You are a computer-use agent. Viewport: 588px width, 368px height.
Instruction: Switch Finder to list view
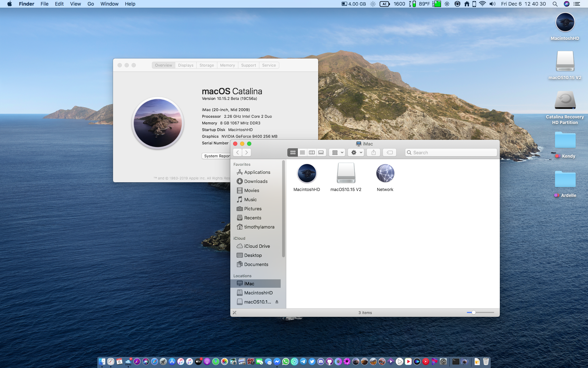(x=302, y=152)
